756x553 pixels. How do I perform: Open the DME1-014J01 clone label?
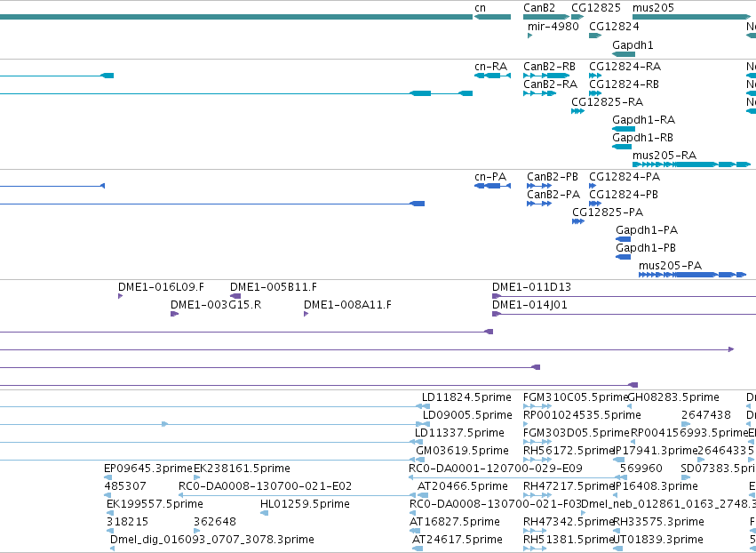point(529,305)
